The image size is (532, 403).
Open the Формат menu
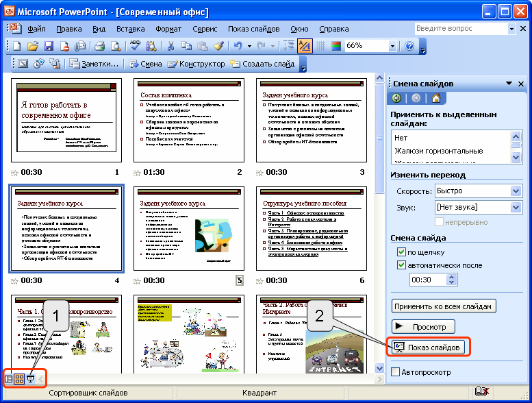pyautogui.click(x=168, y=29)
